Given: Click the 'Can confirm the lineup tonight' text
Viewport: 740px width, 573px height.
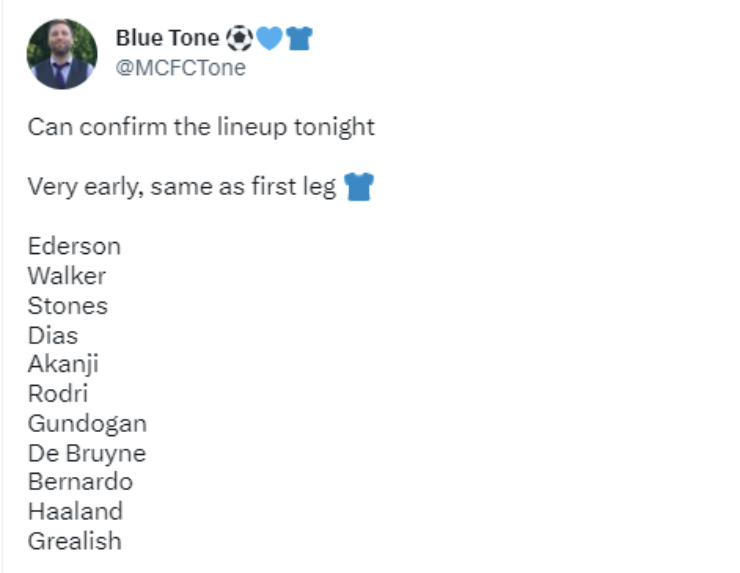Looking at the screenshot, I should tap(201, 128).
